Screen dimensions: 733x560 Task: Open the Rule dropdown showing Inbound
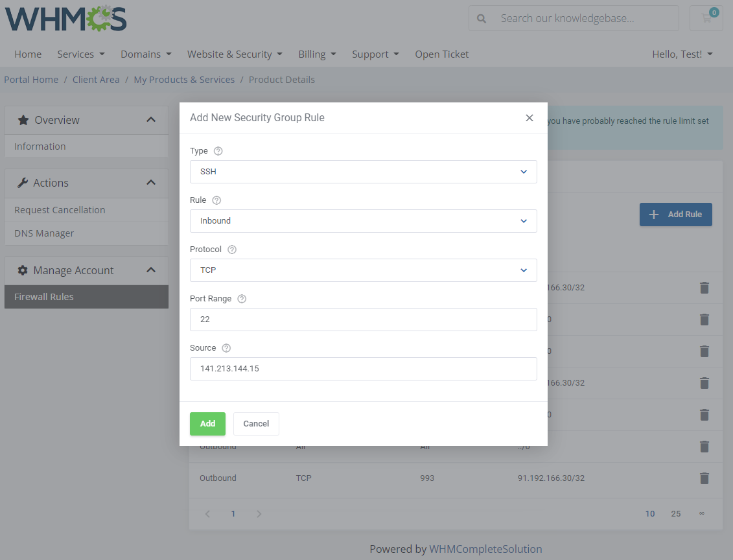363,220
